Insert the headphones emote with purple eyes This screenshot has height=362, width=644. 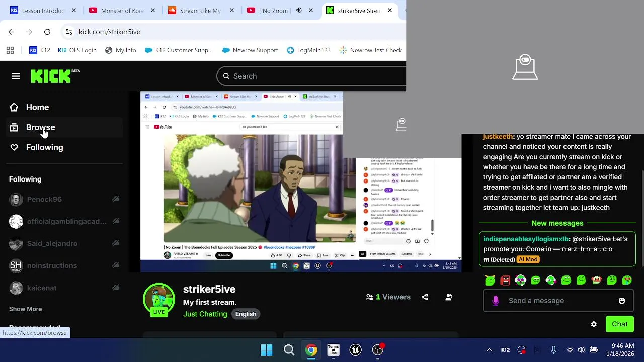[x=520, y=280]
